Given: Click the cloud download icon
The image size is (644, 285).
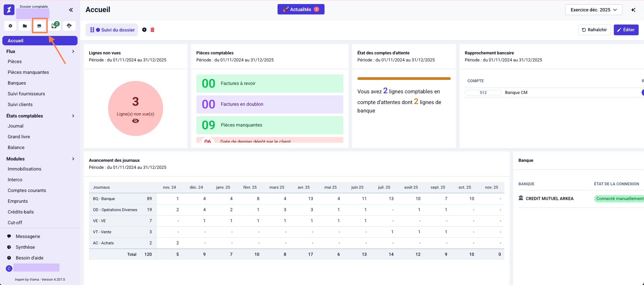Looking at the screenshot, I should [69, 26].
